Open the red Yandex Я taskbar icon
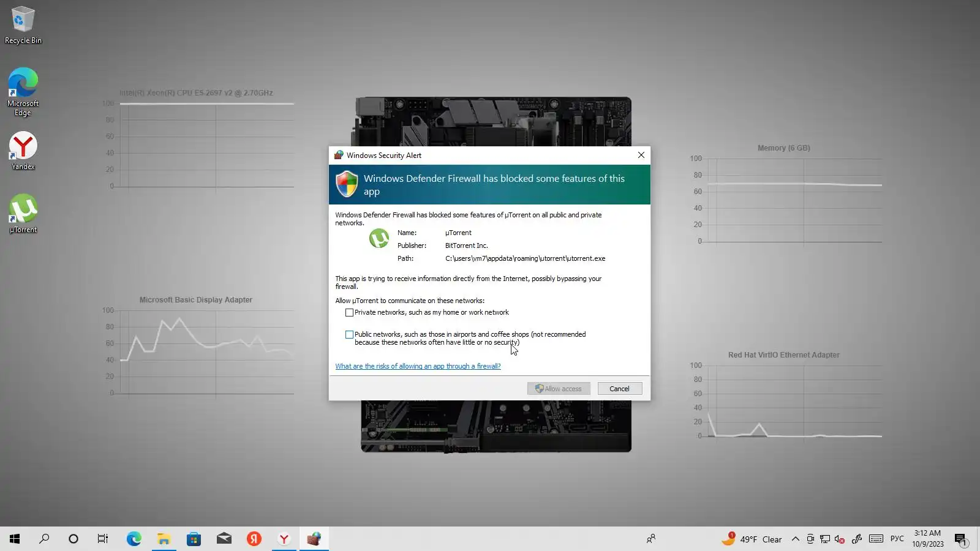This screenshot has width=980, height=551. click(254, 539)
